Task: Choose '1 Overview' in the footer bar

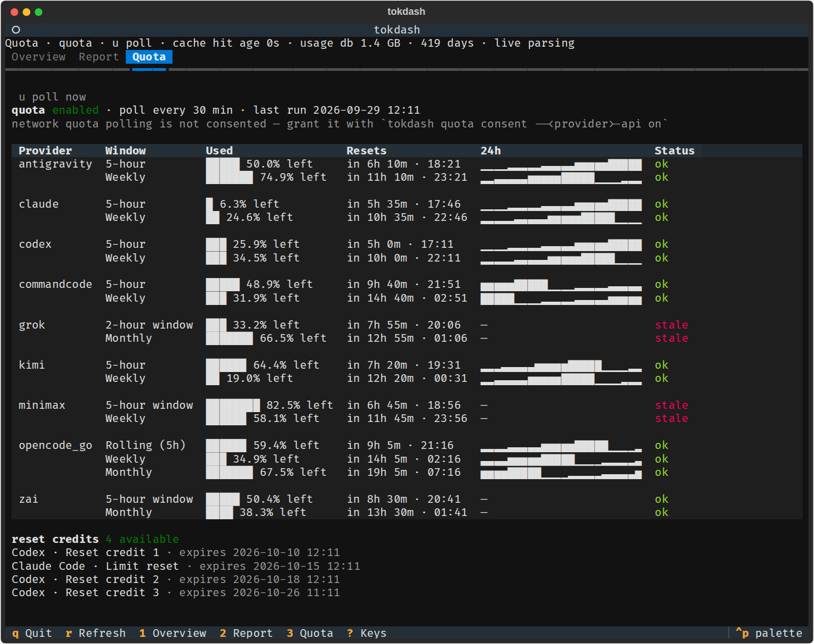Action: point(172,633)
